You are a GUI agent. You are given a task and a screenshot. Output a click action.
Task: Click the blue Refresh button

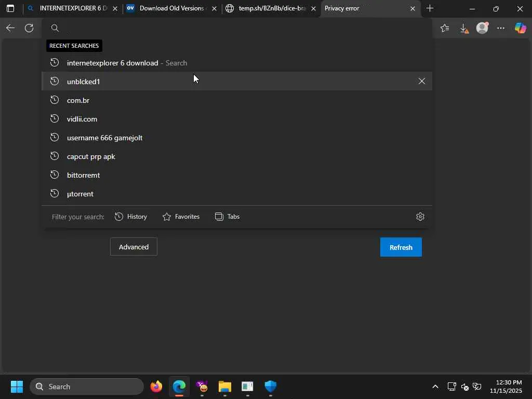(x=401, y=247)
